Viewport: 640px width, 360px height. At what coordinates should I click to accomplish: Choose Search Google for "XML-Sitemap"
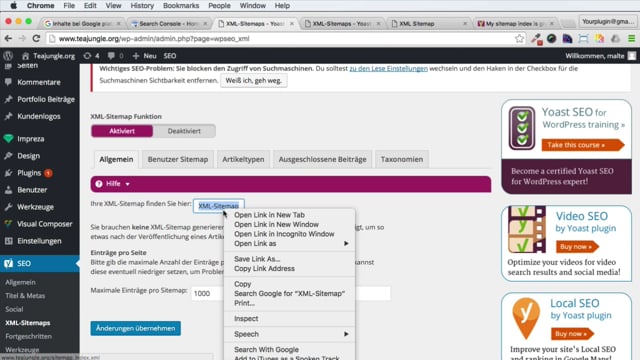[290, 293]
